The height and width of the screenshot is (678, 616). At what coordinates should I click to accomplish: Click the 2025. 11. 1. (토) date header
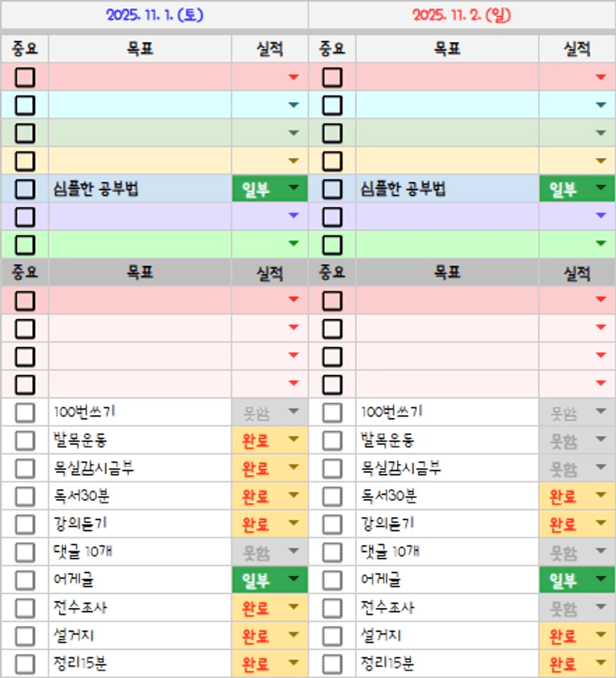pyautogui.click(x=154, y=15)
